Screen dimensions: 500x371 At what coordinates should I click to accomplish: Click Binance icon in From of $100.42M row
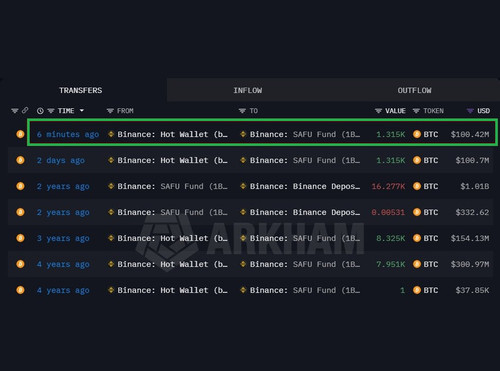(x=111, y=134)
